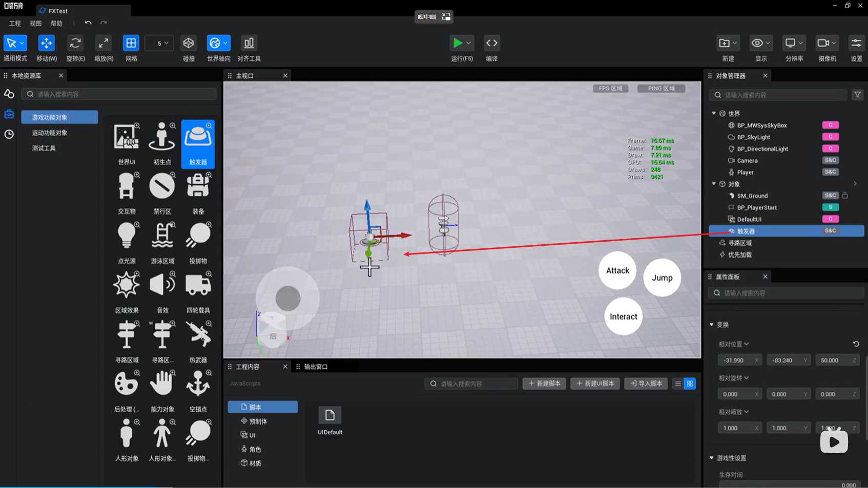This screenshot has height=488, width=868.
Task: Click the position X value -31.990
Action: [739, 360]
